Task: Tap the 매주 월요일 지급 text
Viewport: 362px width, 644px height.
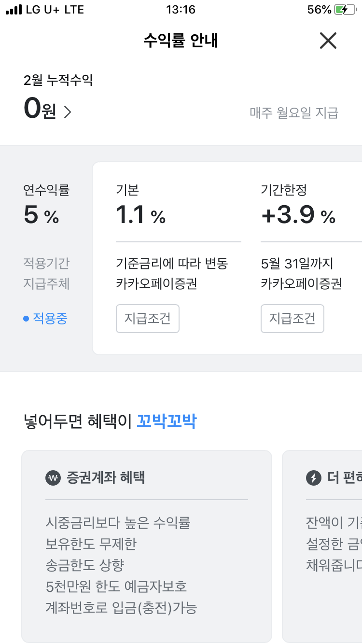Action: pyautogui.click(x=294, y=113)
